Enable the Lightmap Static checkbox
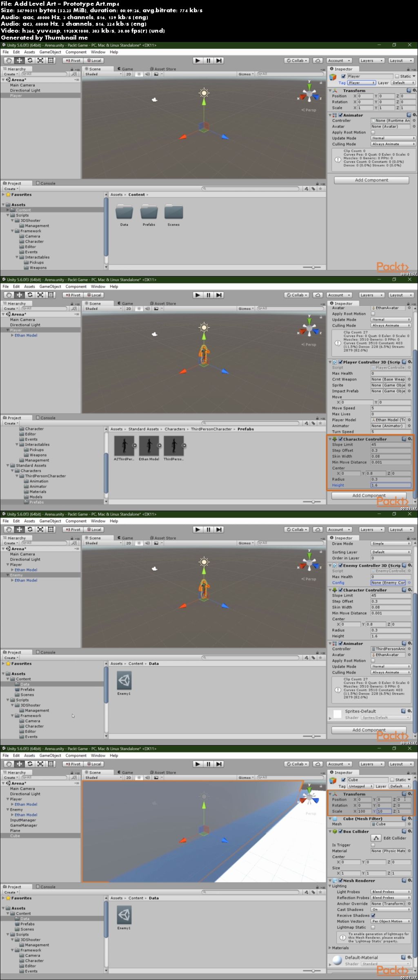Image resolution: width=418 pixels, height=980 pixels. pyautogui.click(x=373, y=927)
